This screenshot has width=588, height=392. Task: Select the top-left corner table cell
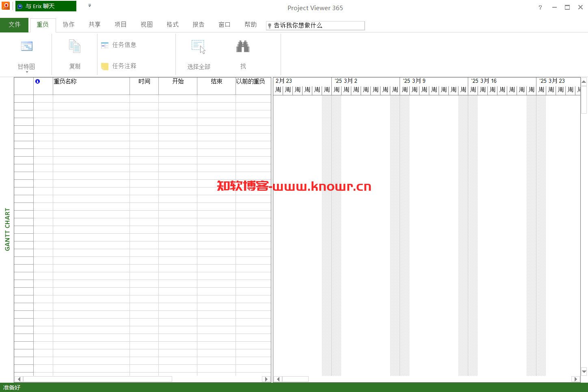[x=24, y=86]
